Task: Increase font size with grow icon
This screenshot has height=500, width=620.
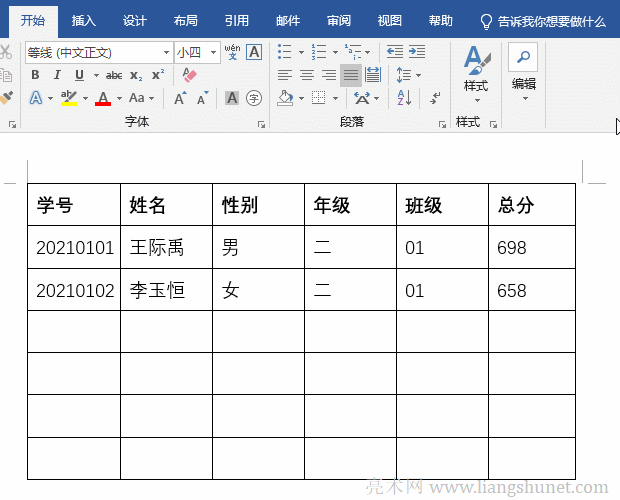Action: tap(180, 98)
